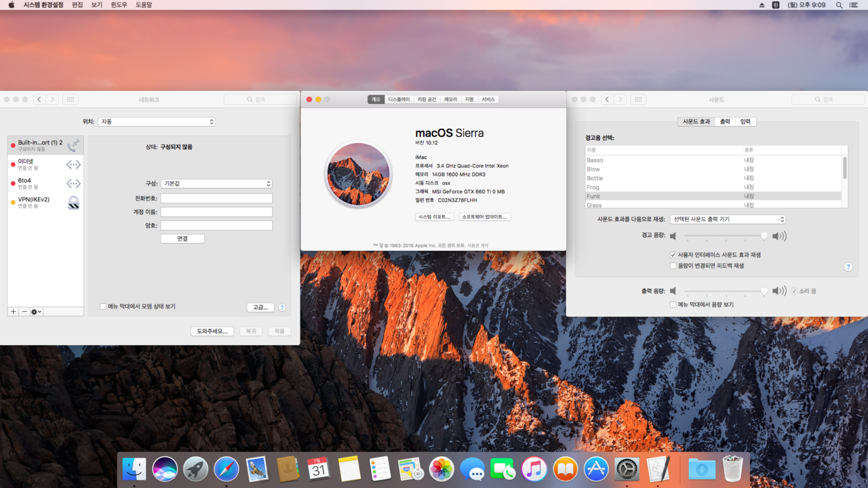Viewport: 868px width, 488px height.
Task: Open Finder from the dock
Action: pyautogui.click(x=134, y=469)
